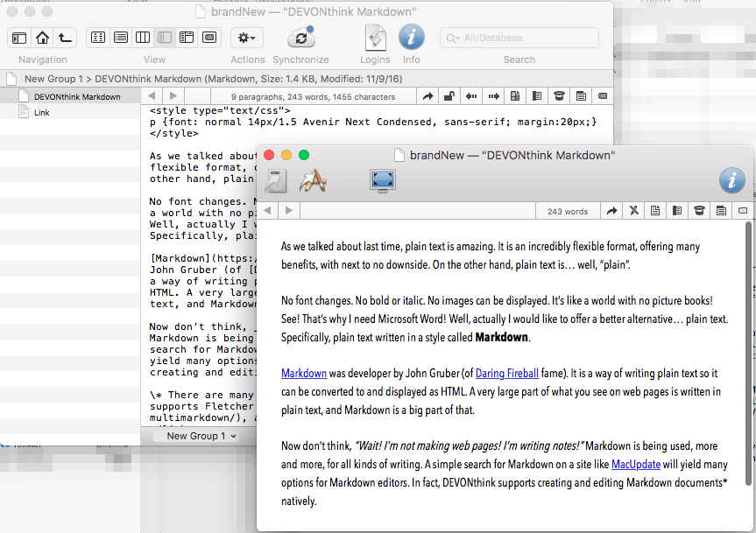Image resolution: width=756 pixels, height=533 pixels.
Task: Open the Daring Fireball hyperlink
Action: (x=506, y=374)
